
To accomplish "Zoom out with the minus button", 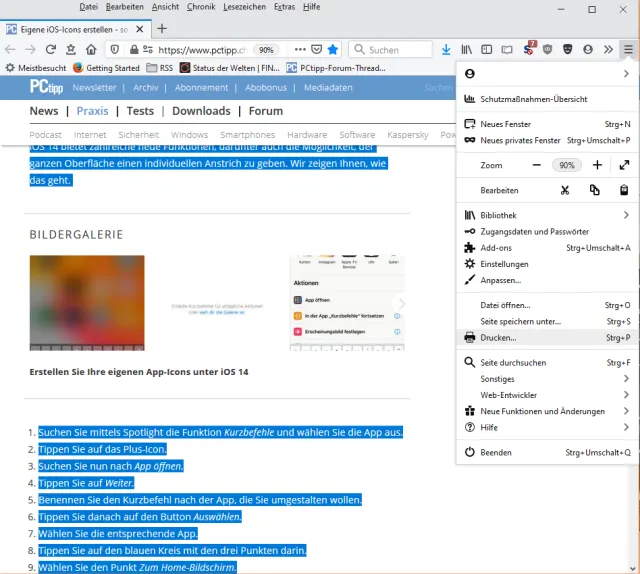I will pyautogui.click(x=537, y=165).
